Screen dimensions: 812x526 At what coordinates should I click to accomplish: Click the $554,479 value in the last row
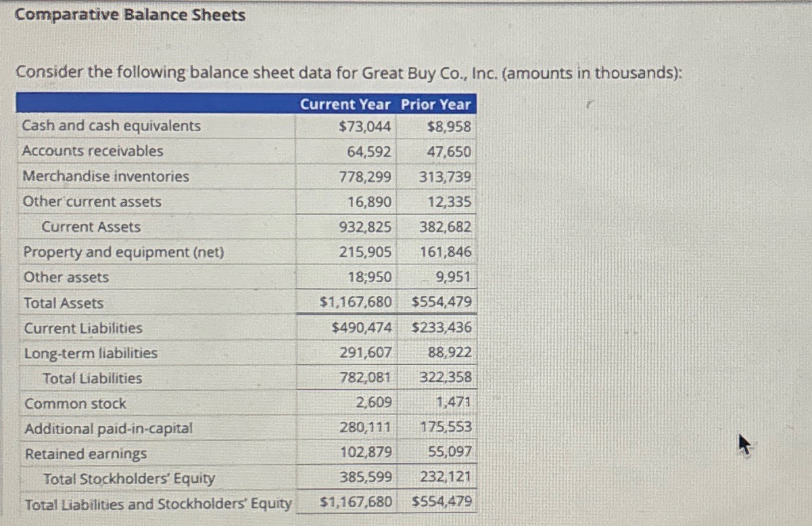[x=442, y=502]
